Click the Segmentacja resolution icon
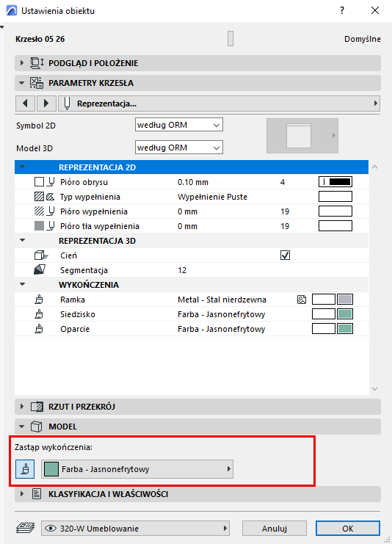This screenshot has height=544, width=392. [40, 270]
